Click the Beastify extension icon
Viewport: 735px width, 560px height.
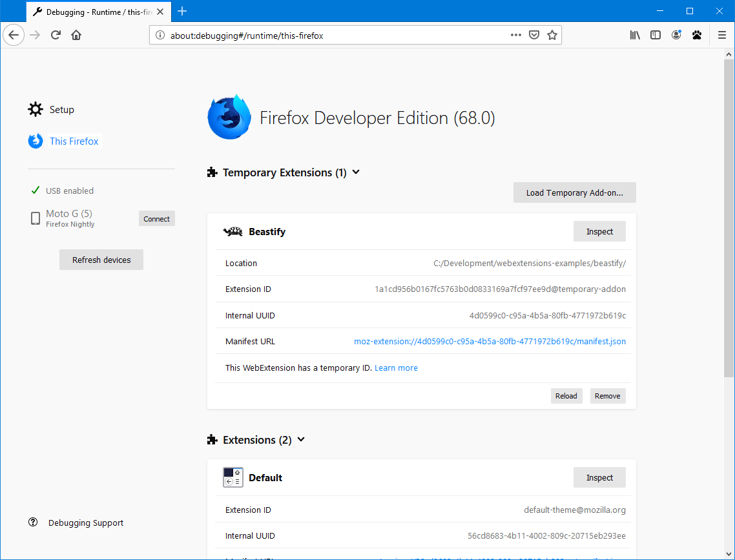[x=233, y=231]
